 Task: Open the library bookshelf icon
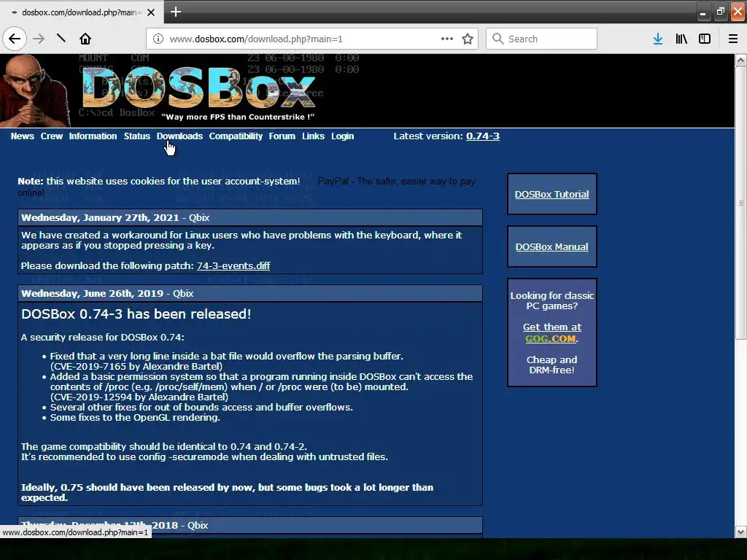tap(681, 39)
